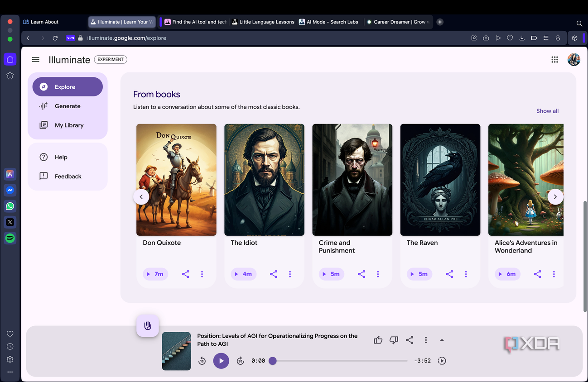This screenshot has width=588, height=382.
Task: Open the sidebar bookmarks star
Action: coord(10,75)
